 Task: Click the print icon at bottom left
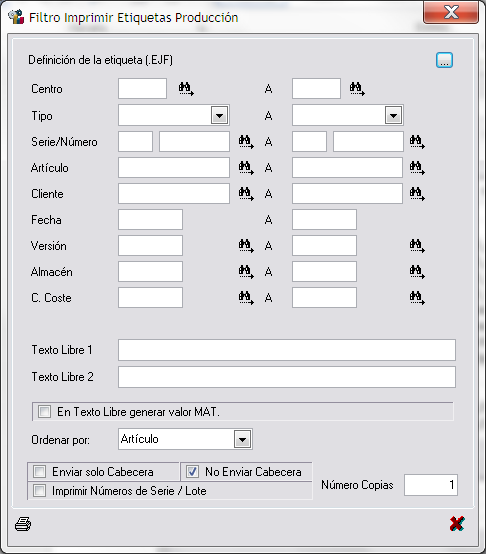23,524
